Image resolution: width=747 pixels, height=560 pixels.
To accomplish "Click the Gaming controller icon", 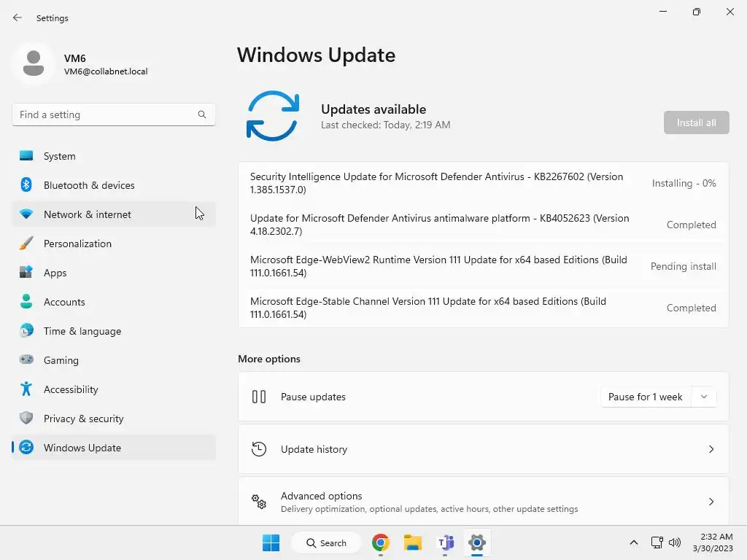I will pyautogui.click(x=26, y=359).
